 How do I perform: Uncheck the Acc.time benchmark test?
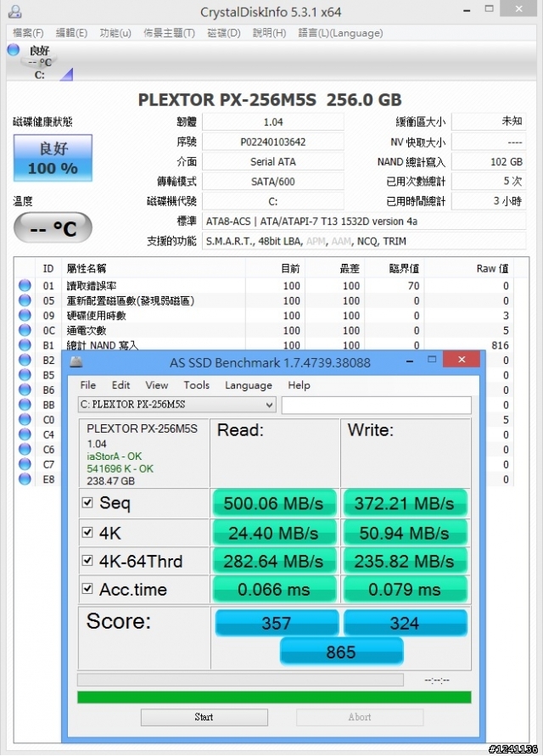[x=87, y=589]
